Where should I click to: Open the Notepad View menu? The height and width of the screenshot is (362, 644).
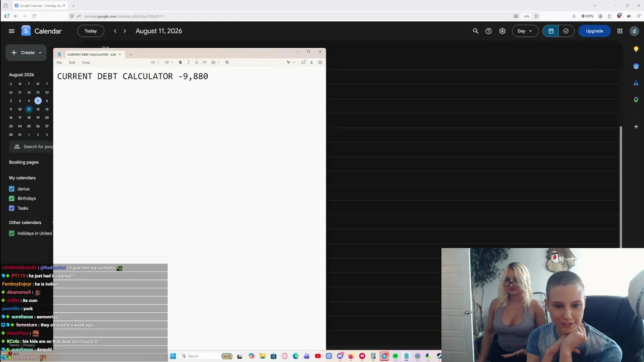[86, 63]
